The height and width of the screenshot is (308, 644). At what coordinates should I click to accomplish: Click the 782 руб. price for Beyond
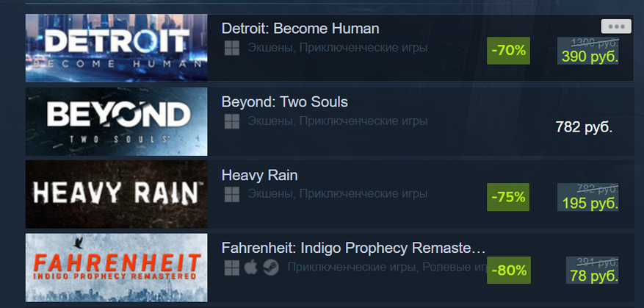tap(584, 127)
